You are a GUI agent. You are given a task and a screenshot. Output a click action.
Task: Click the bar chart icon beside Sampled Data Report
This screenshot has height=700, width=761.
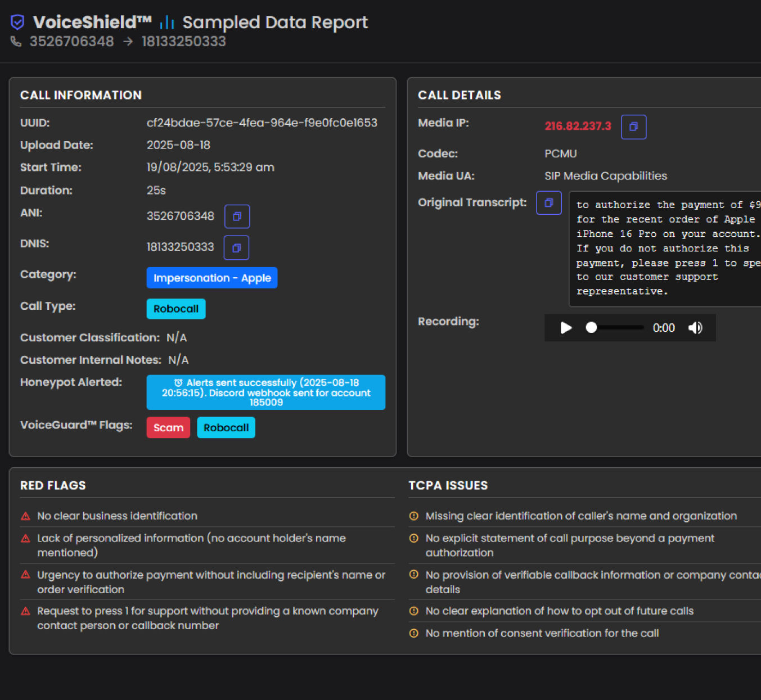pyautogui.click(x=167, y=22)
